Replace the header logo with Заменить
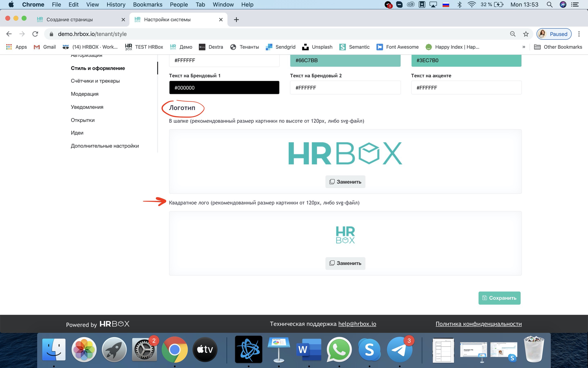This screenshot has width=588, height=368. (345, 182)
